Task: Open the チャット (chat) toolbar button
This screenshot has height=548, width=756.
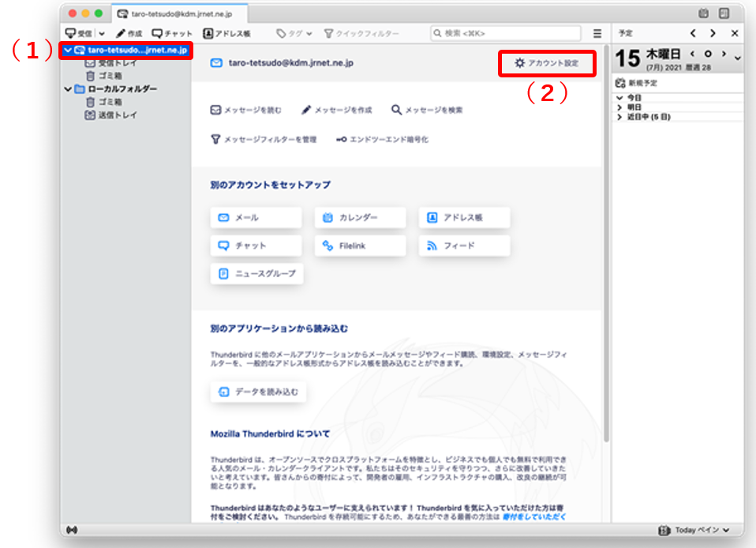Action: [x=157, y=34]
